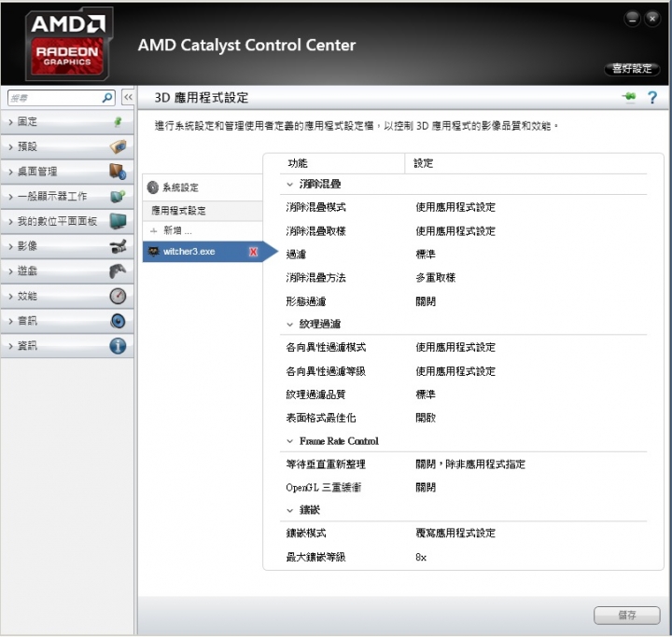Collapse the Frame Rate Control group
The width and height of the screenshot is (672, 637).
289,441
